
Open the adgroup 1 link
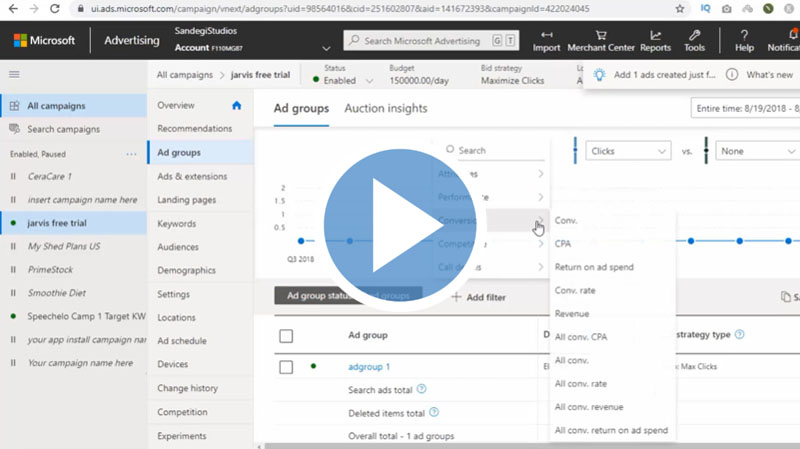coord(369,366)
